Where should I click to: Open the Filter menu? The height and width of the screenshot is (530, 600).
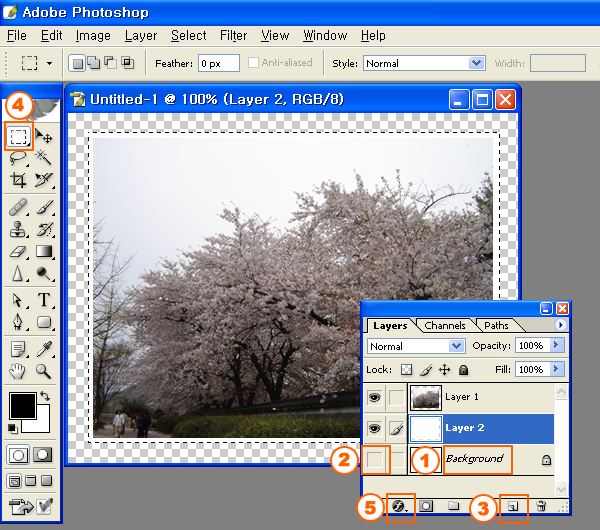pos(233,36)
